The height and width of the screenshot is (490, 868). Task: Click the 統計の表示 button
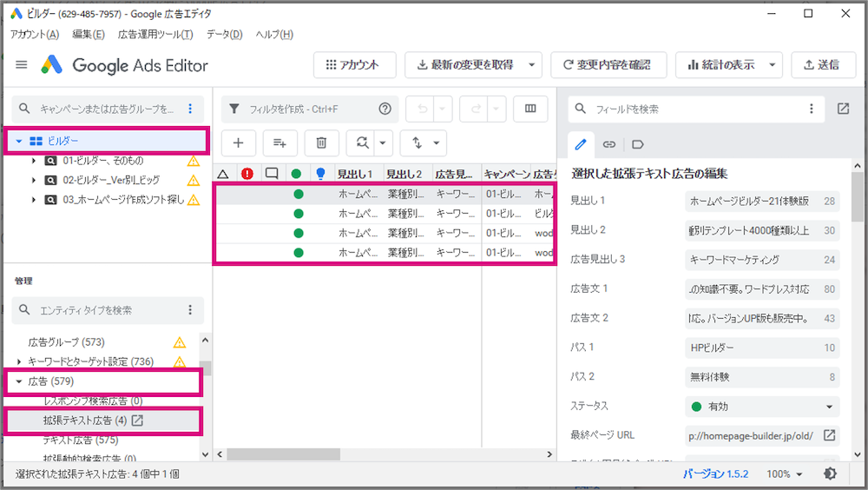tap(720, 65)
